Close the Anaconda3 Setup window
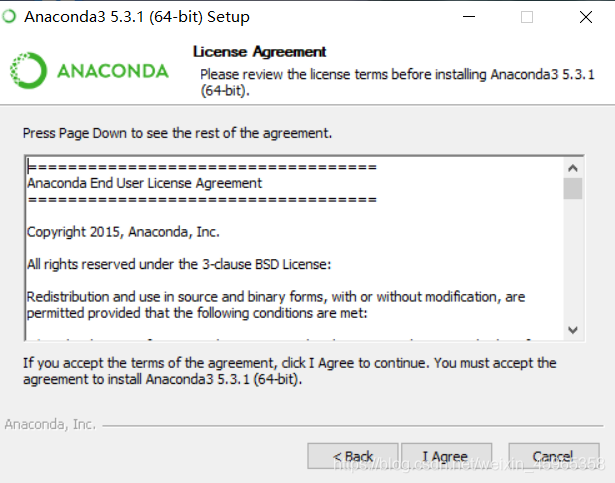 click(x=586, y=17)
